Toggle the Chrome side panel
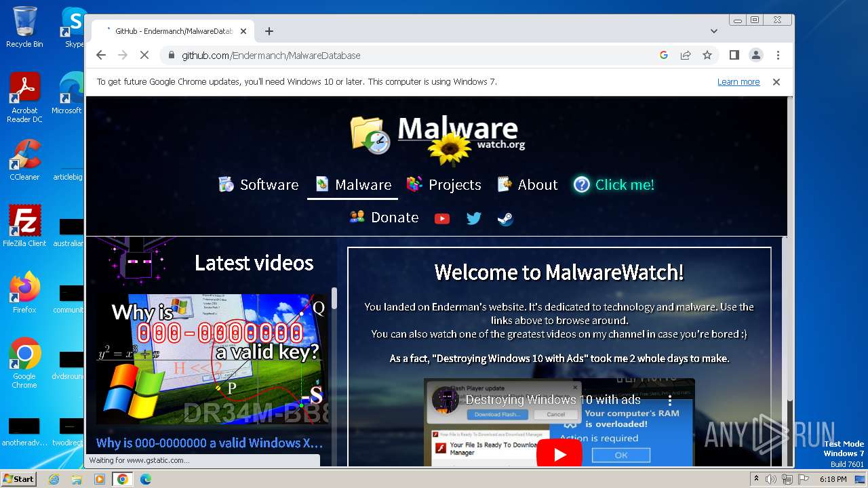868x488 pixels. coord(734,56)
